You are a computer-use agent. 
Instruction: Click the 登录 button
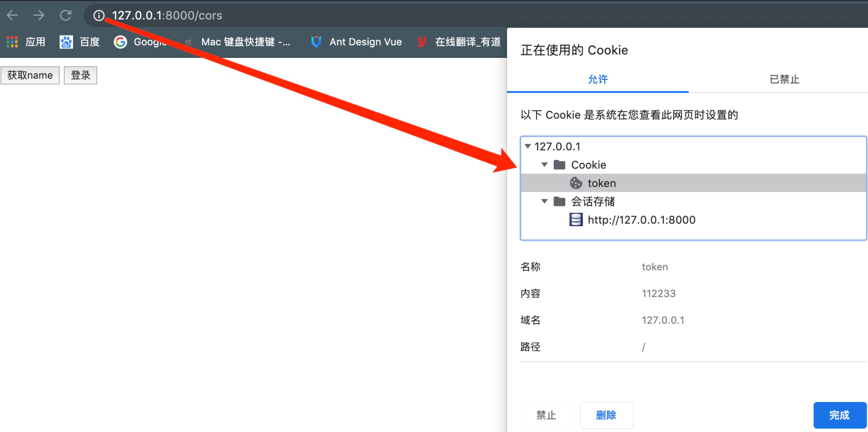point(80,75)
